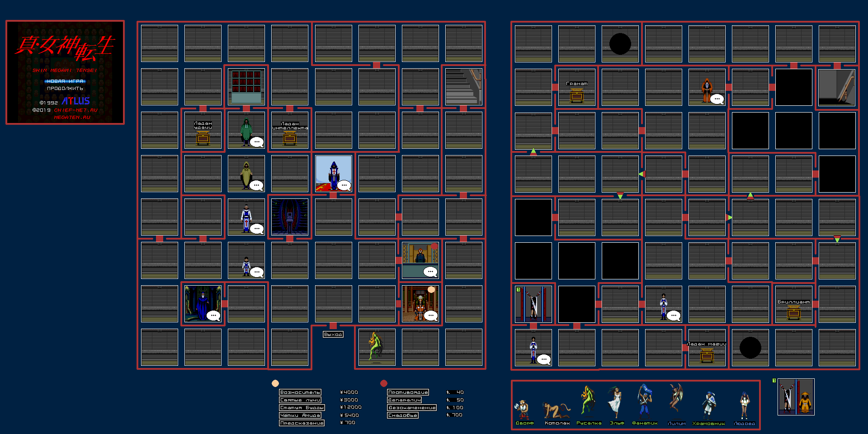Image resolution: width=868 pixels, height=434 pixels.
Task: Click the shop room marked with peach dot
Action: (x=420, y=304)
